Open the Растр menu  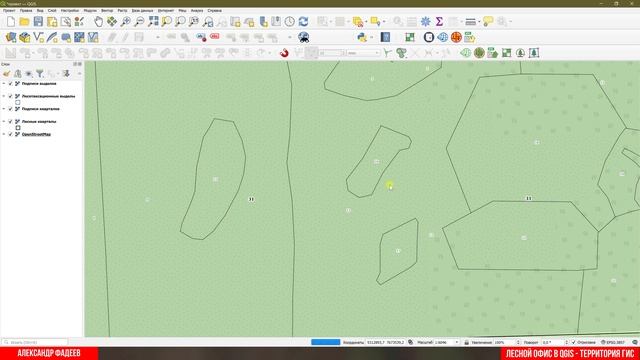[x=122, y=11]
